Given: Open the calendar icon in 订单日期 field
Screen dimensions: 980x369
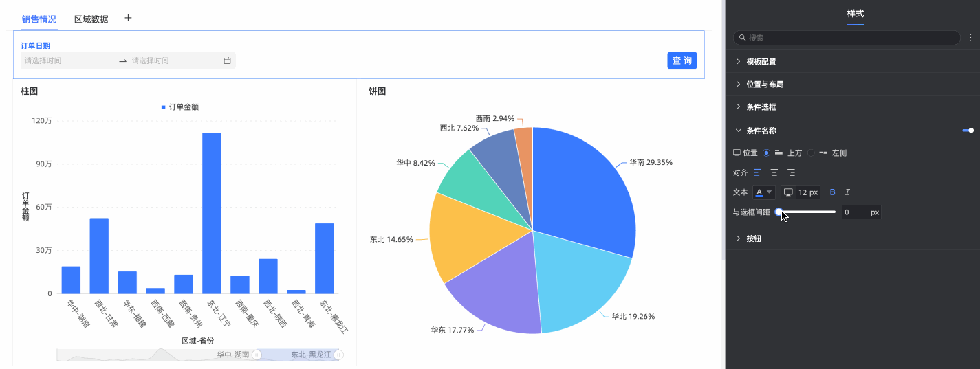Looking at the screenshot, I should tap(227, 60).
